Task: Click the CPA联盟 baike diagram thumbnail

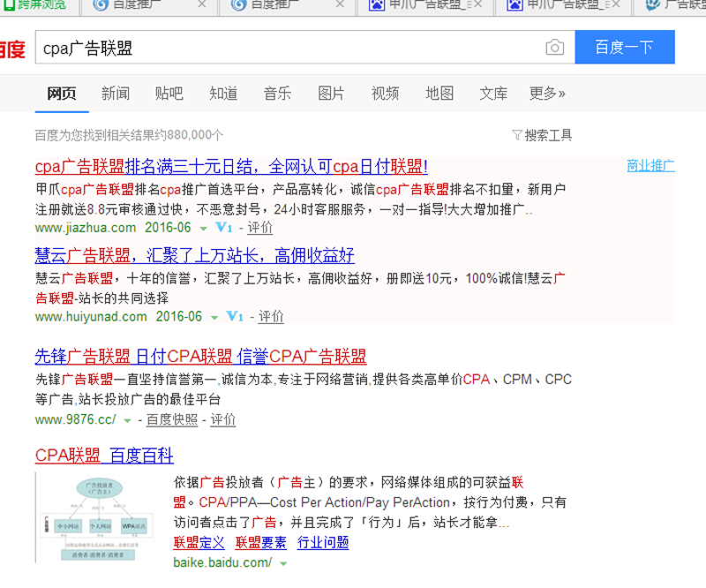Action: point(94,517)
